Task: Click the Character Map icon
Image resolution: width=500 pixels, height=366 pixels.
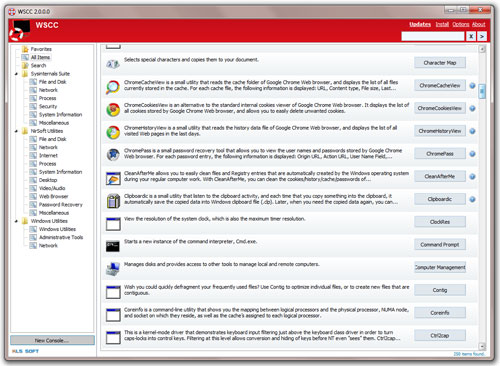Action: click(113, 64)
